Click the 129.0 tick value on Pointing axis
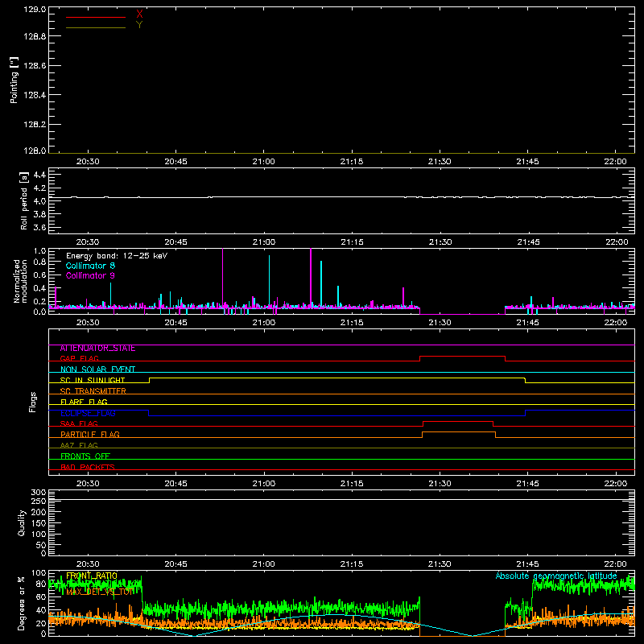 pyautogui.click(x=35, y=9)
